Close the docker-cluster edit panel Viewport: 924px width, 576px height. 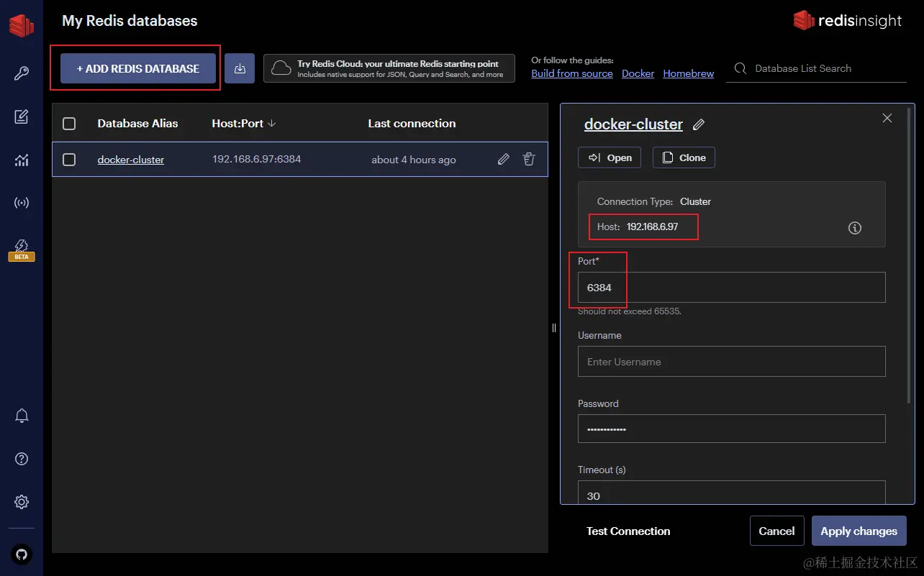coord(887,118)
